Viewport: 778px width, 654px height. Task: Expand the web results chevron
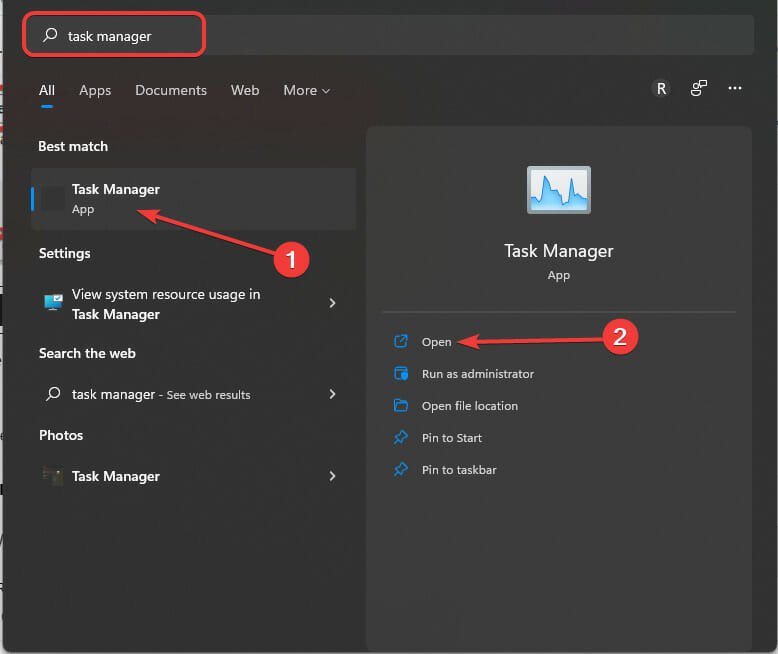pyautogui.click(x=332, y=395)
